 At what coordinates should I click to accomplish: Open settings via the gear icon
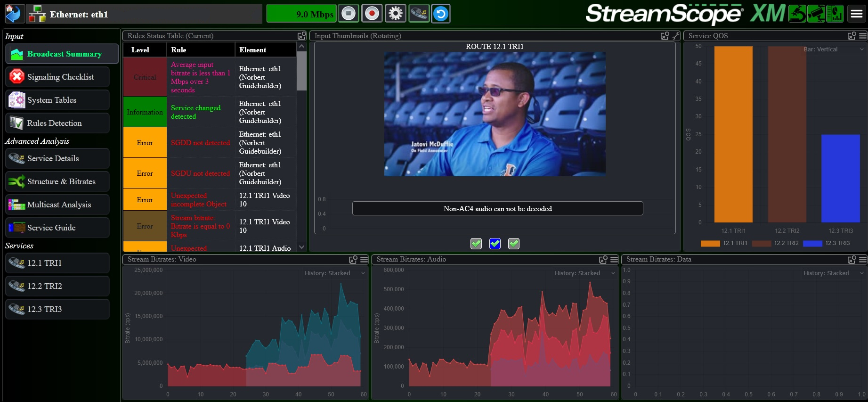(395, 14)
